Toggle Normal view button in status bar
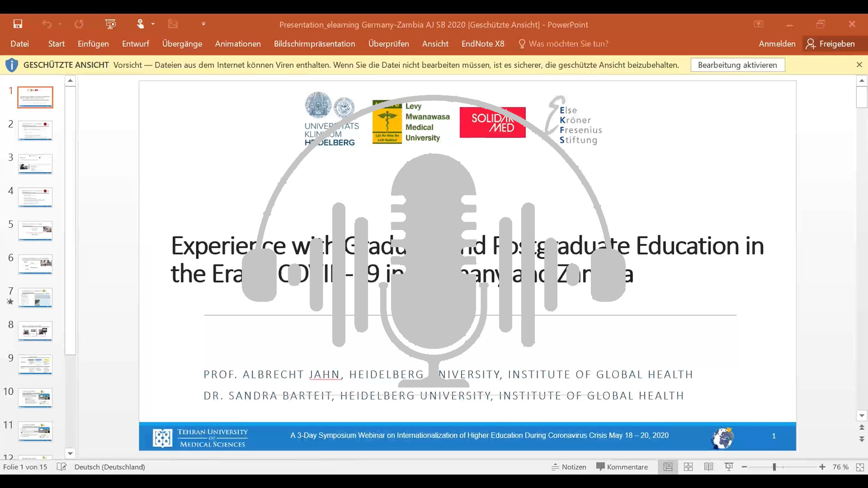Viewport: 868px width, 488px height. tap(668, 467)
